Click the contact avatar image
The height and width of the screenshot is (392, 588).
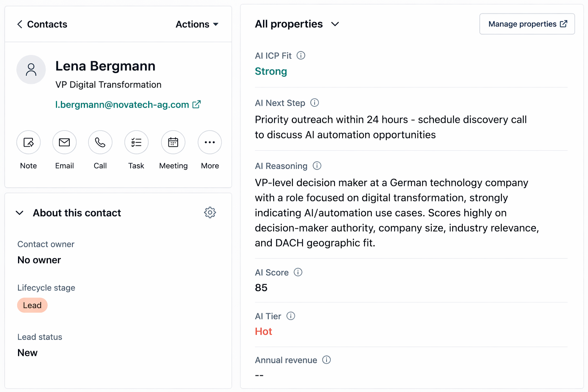pos(31,70)
